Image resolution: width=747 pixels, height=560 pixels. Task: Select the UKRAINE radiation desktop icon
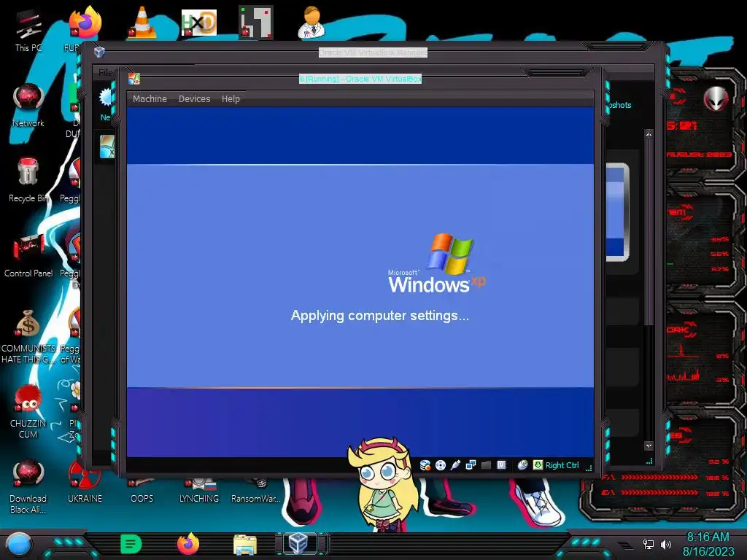[85, 482]
